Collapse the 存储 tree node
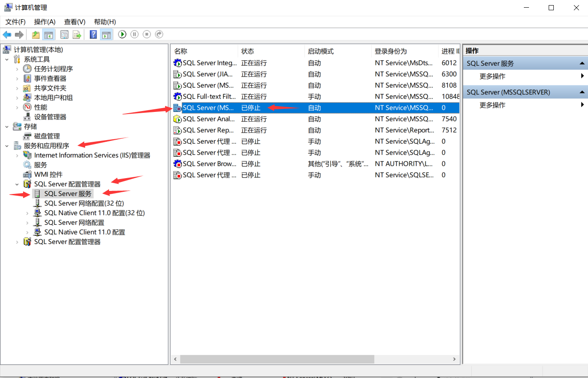This screenshot has width=588, height=378. point(7,126)
